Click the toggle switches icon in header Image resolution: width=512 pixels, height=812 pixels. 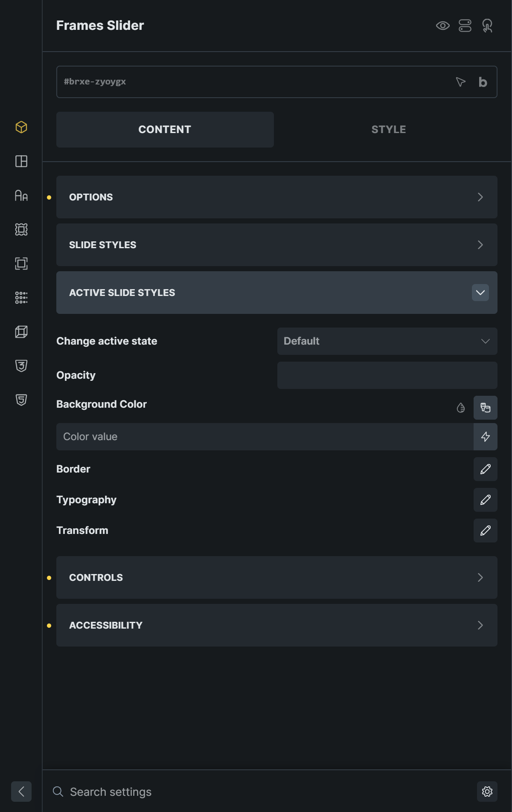[x=465, y=26]
